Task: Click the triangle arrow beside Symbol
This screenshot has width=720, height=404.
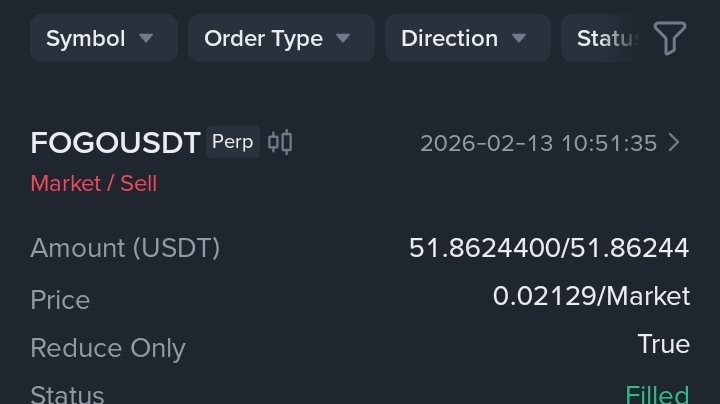Action: [146, 38]
